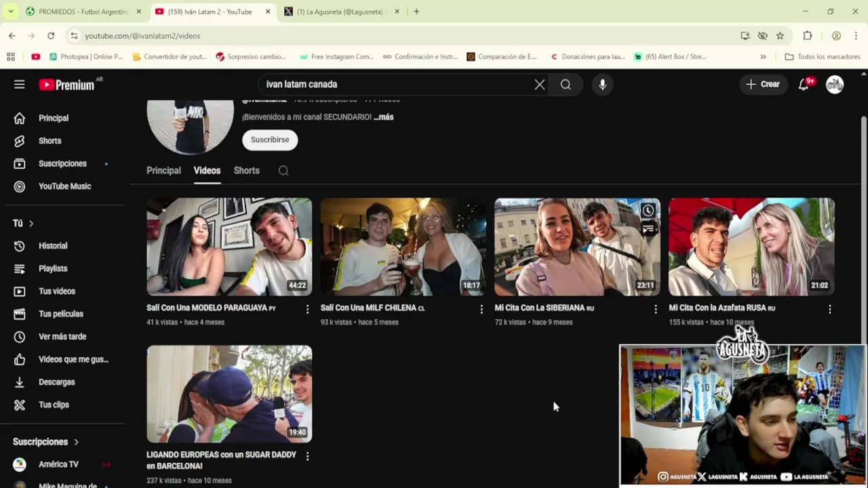Open options menu for Azafata RUSA video
Image resolution: width=868 pixels, height=488 pixels.
point(829,309)
